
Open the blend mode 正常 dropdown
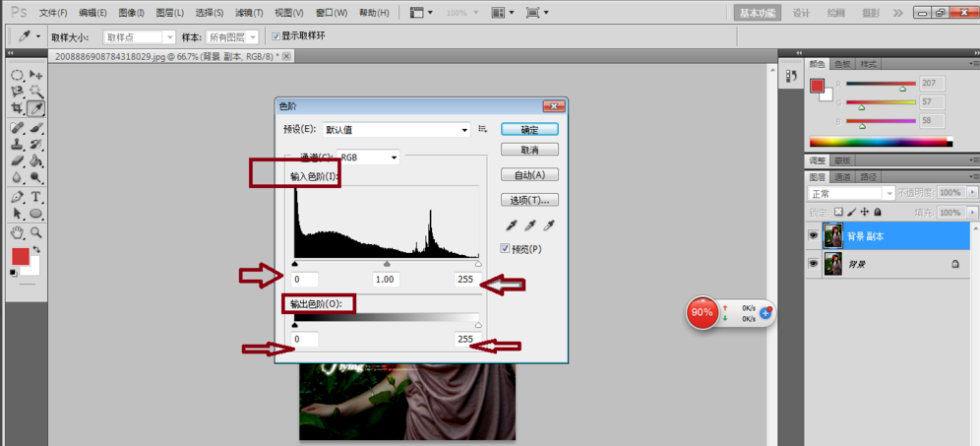click(851, 193)
